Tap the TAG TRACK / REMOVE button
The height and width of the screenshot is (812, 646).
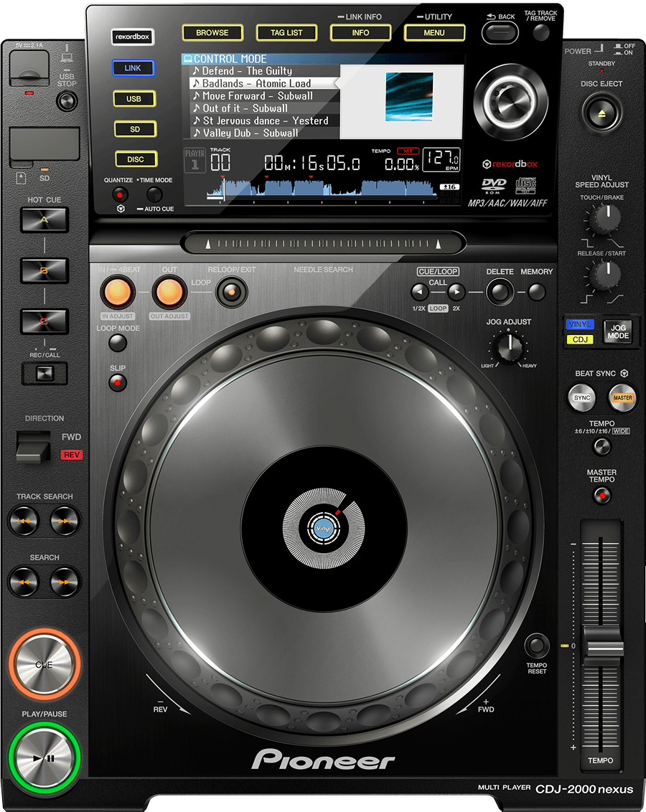coord(540,32)
